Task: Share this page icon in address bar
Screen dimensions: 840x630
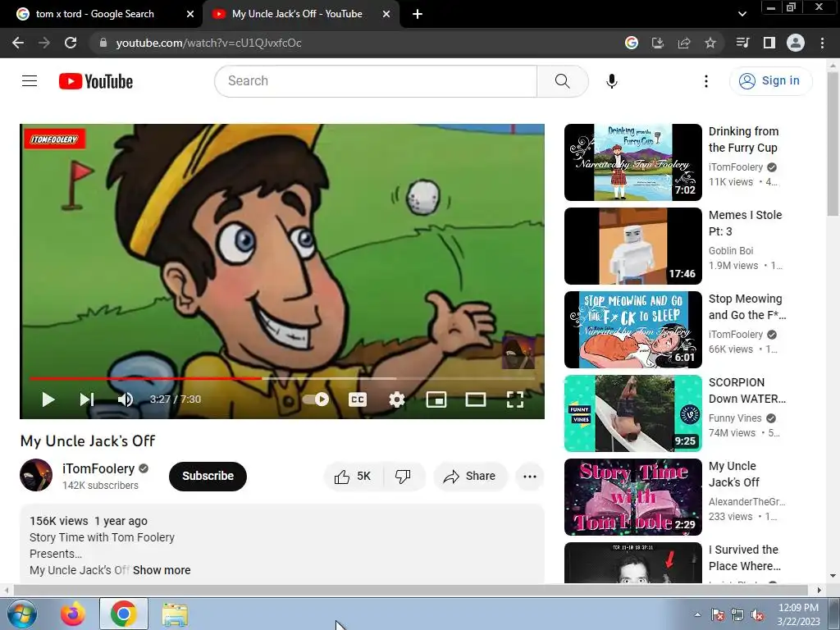Action: (x=684, y=43)
